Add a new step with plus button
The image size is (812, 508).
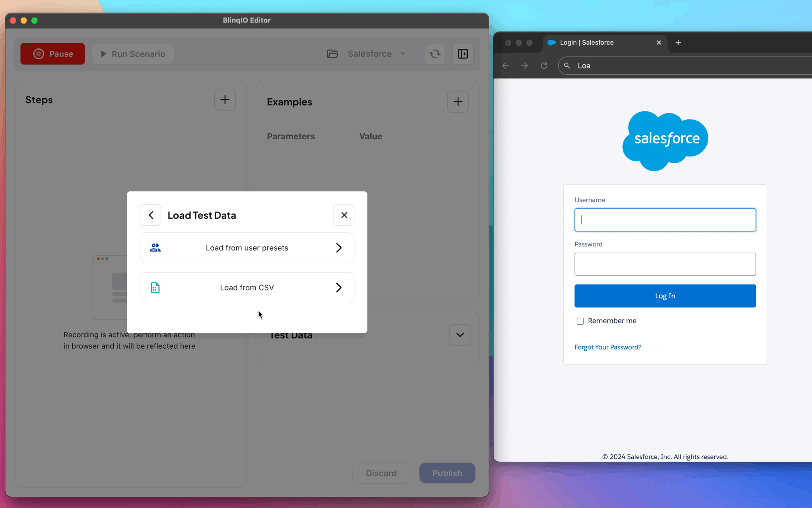pyautogui.click(x=225, y=100)
